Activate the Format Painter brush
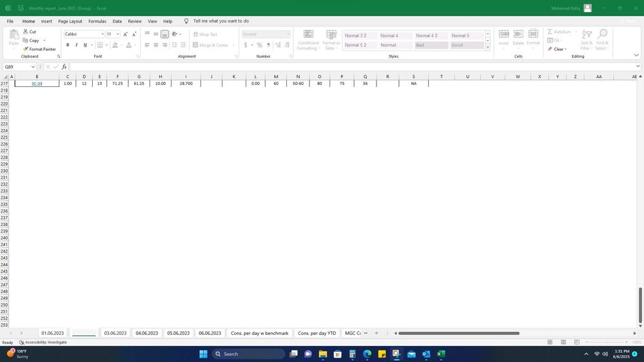 coord(26,49)
